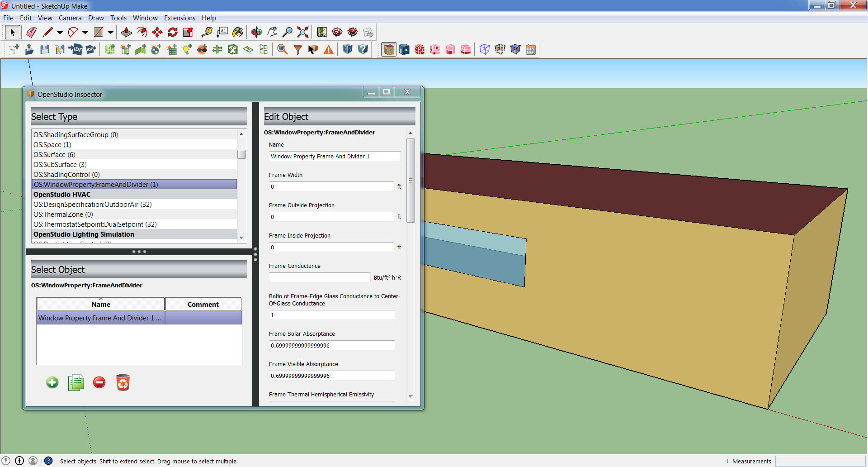The height and width of the screenshot is (467, 868).
Task: Enable Render By Boundary Condition mode
Action: coord(404,49)
